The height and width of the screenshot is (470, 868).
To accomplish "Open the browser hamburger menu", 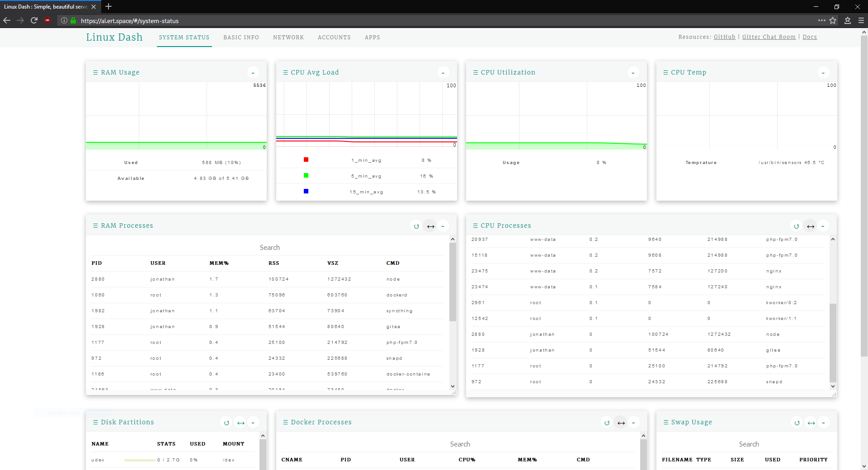I will coord(861,20).
